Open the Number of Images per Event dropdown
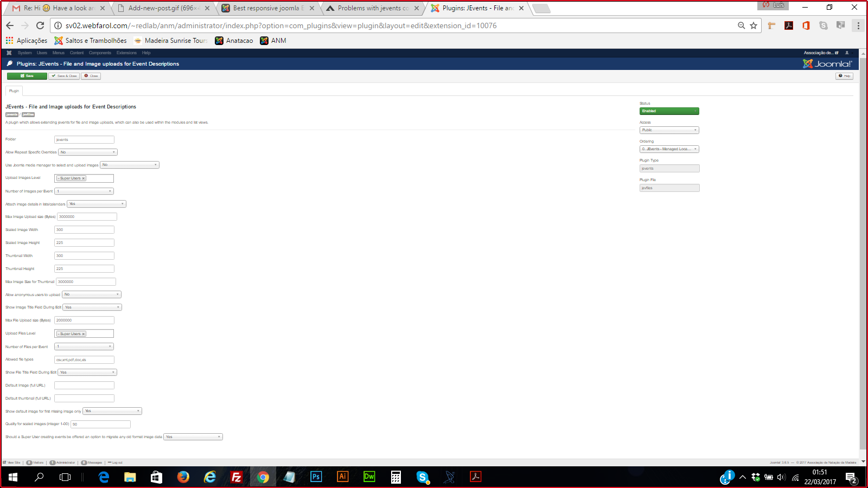This screenshot has width=868, height=488. [84, 191]
